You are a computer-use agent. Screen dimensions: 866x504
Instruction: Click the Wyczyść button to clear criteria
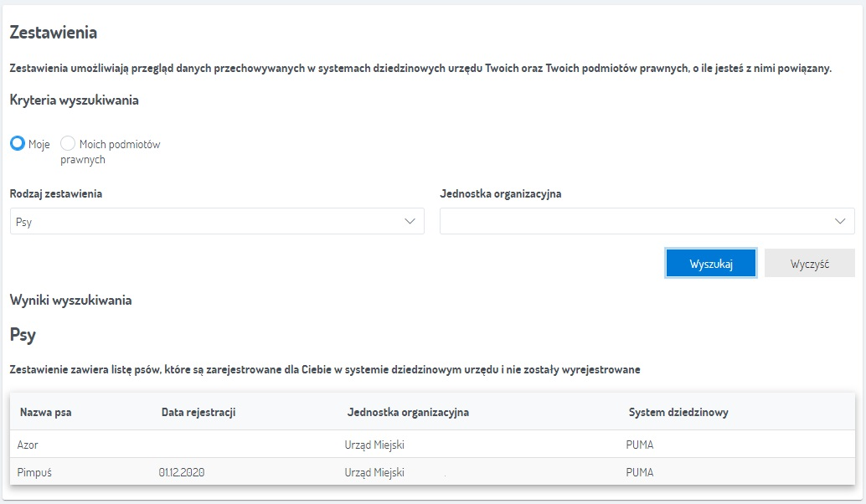click(809, 264)
